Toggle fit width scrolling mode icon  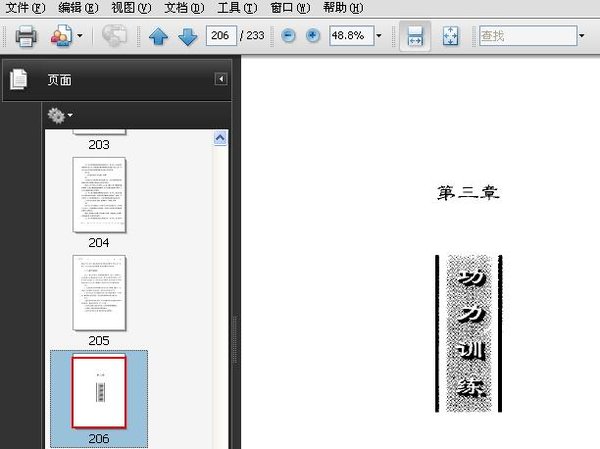click(415, 36)
